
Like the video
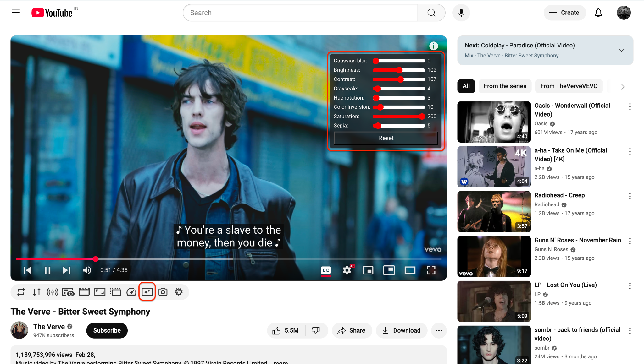(x=286, y=330)
